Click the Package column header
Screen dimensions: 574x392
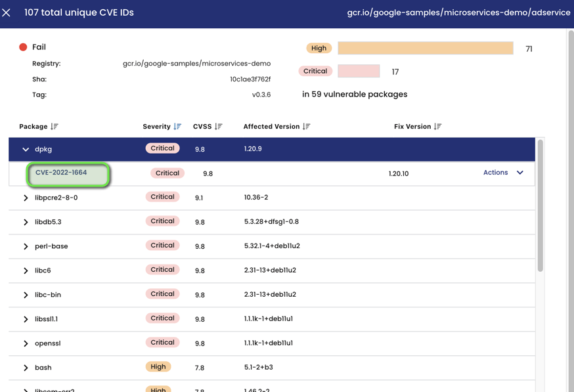(x=33, y=127)
